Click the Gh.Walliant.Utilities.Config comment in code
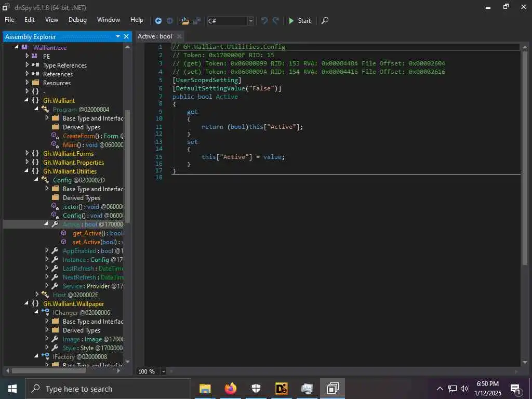This screenshot has width=532, height=399. point(229,47)
